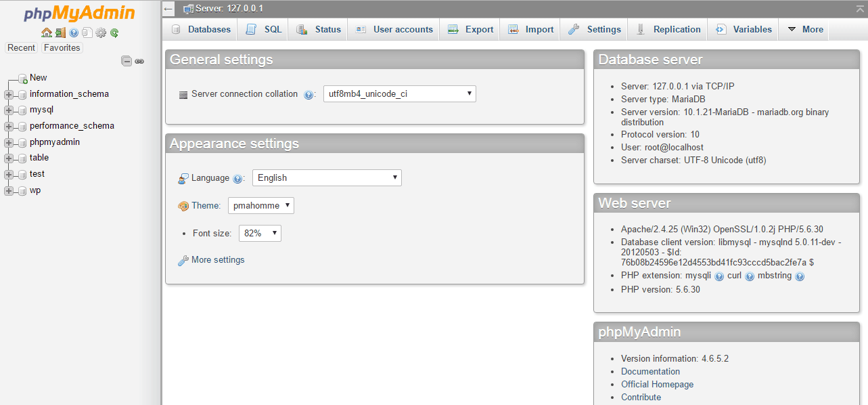Go to the User accounts tab
868x405 pixels.
394,29
